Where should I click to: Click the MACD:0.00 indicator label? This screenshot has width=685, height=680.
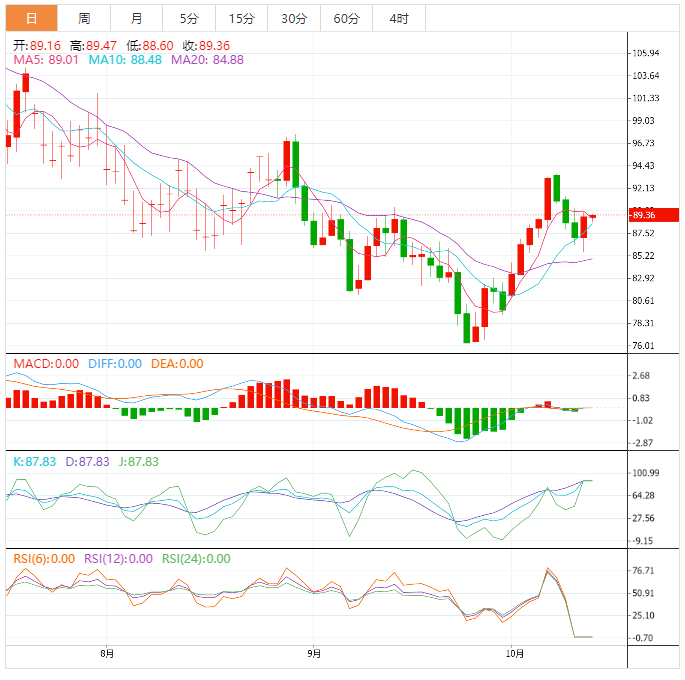point(46,364)
